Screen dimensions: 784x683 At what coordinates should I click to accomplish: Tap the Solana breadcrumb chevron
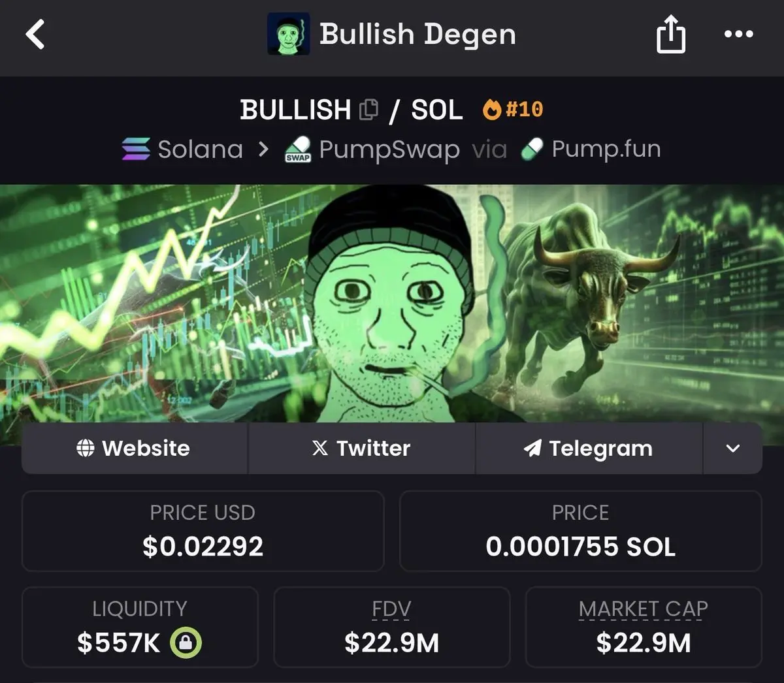[x=263, y=150]
